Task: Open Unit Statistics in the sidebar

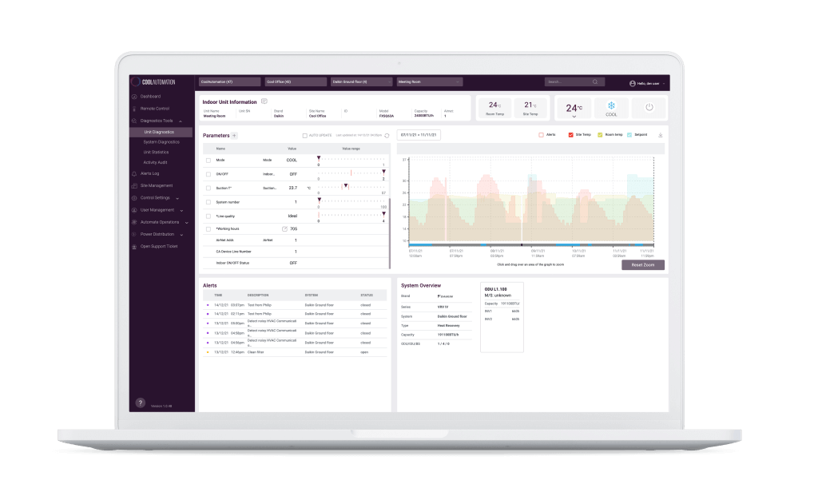Action: coord(156,153)
